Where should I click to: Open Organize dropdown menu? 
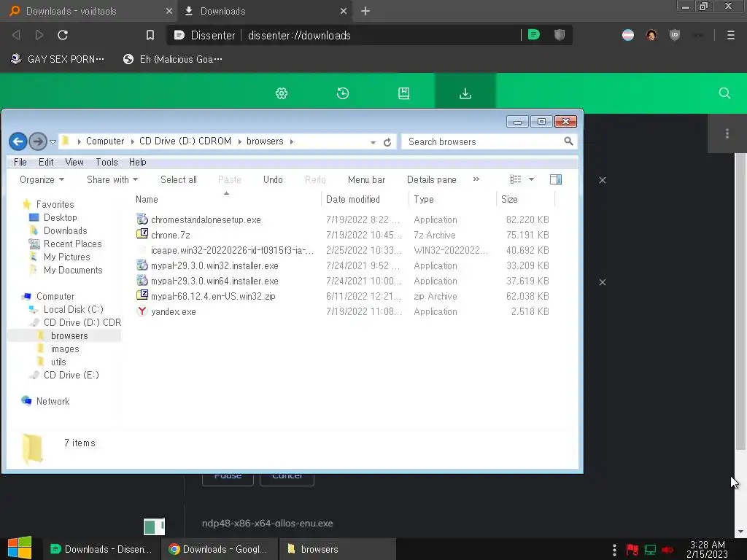(42, 179)
